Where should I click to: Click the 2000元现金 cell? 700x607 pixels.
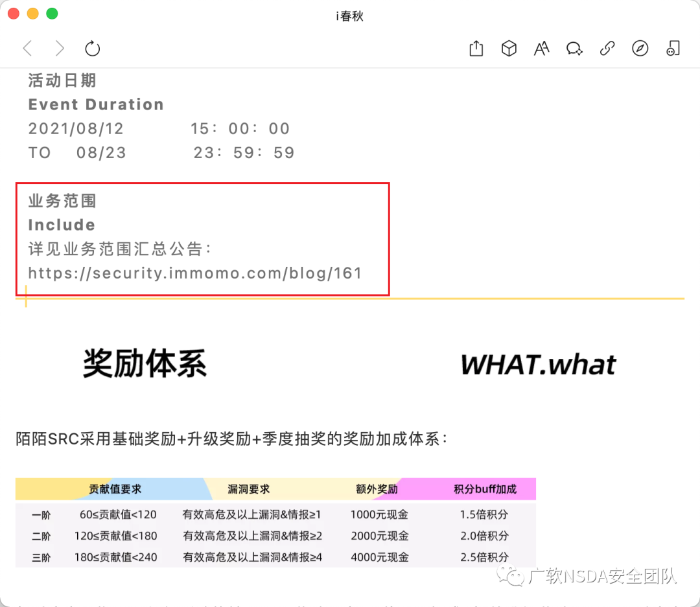[380, 536]
